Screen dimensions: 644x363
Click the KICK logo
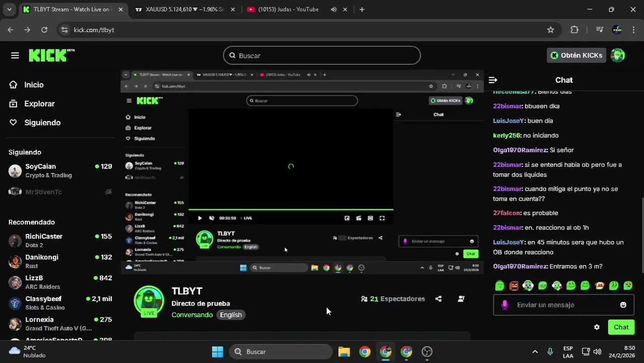coord(51,55)
